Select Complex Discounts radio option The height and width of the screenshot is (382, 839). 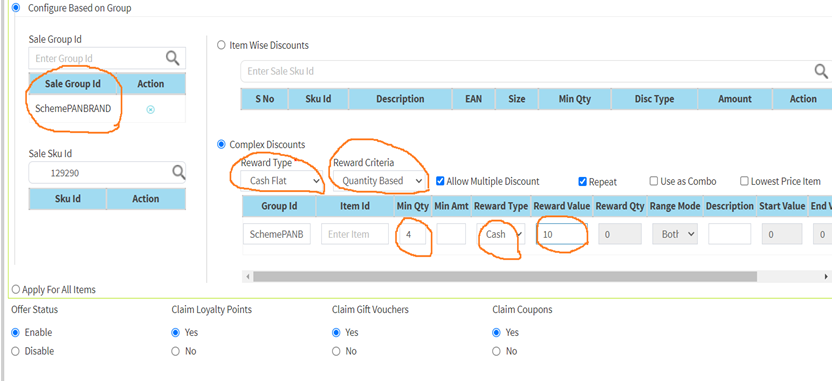[x=221, y=144]
